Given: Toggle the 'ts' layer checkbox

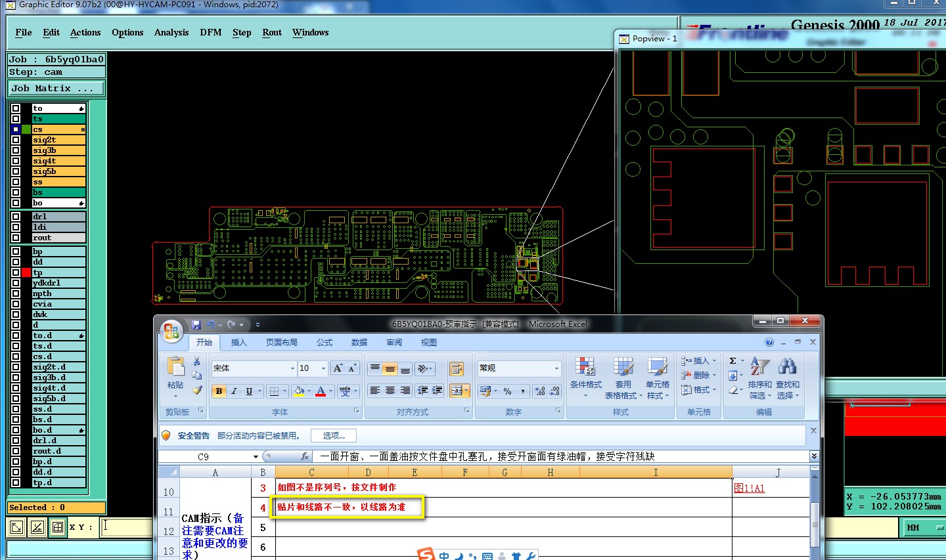Looking at the screenshot, I should click(16, 119).
